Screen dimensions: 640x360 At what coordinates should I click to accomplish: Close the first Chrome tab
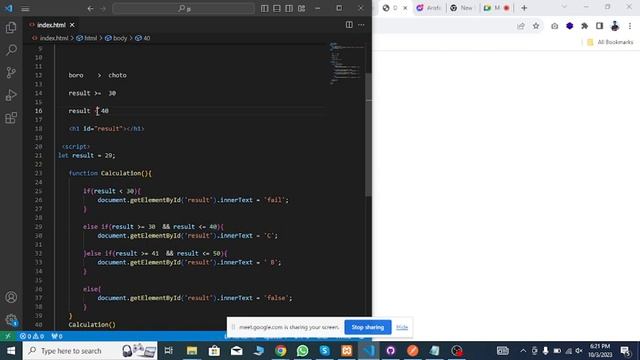click(x=405, y=8)
